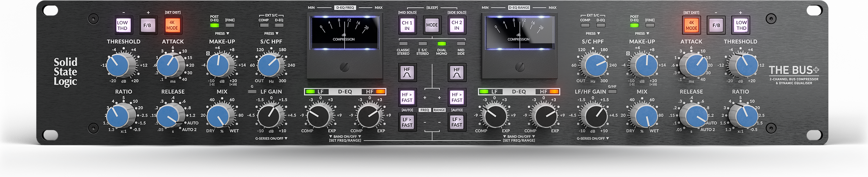Click the Solid State Logic logo
868x177 pixels.
coord(65,72)
